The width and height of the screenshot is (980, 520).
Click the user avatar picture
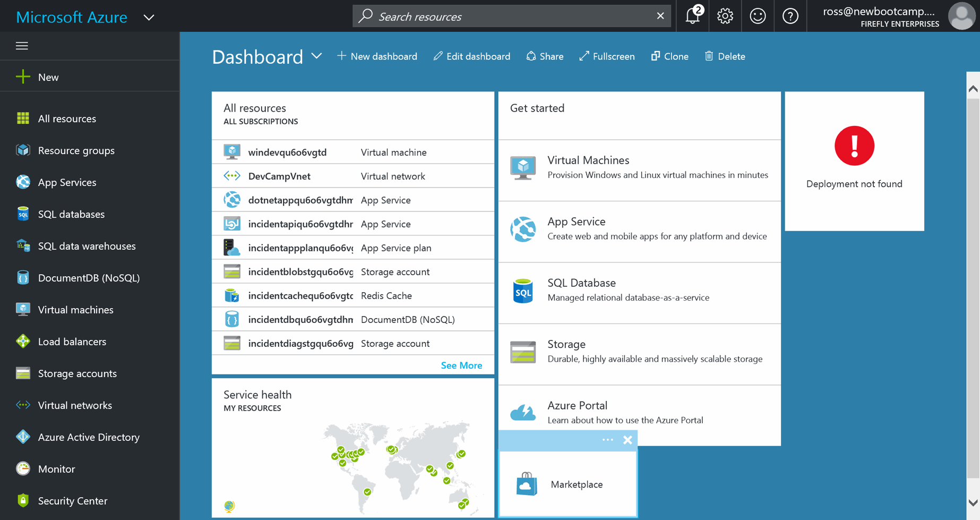point(962,16)
